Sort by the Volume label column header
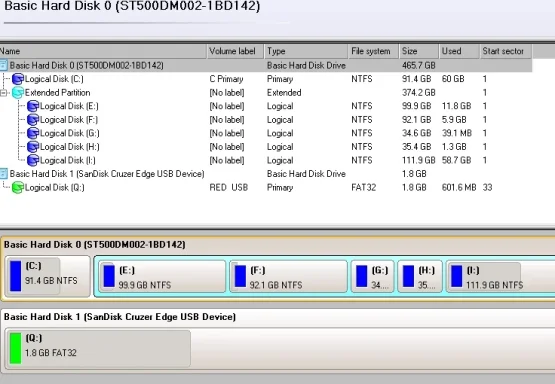555x384 pixels. coord(235,51)
